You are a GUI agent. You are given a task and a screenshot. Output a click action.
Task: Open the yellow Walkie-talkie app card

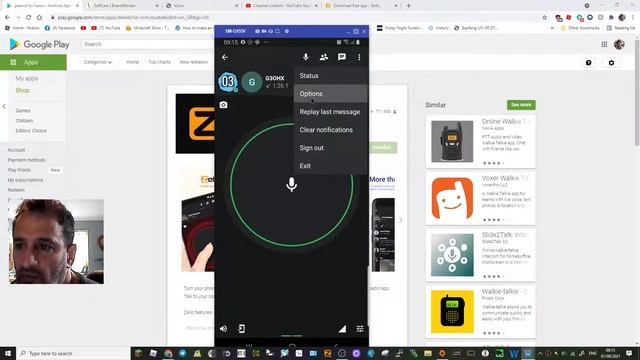(480, 312)
